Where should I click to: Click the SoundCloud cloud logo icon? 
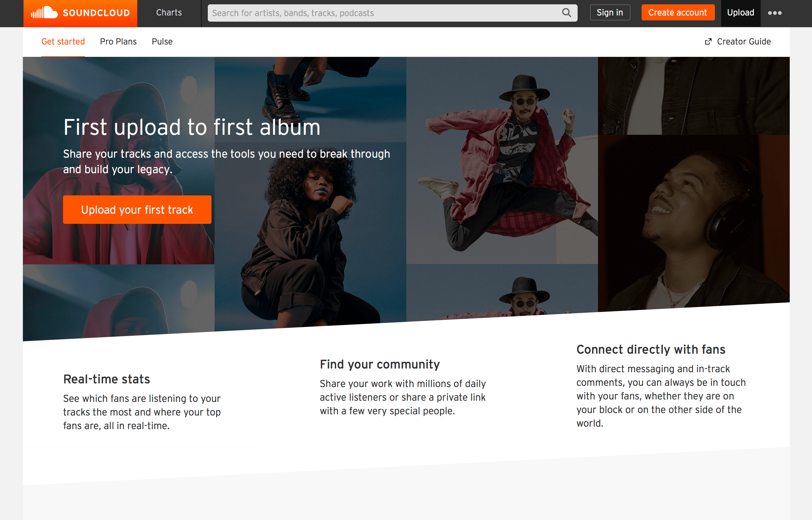pyautogui.click(x=44, y=13)
